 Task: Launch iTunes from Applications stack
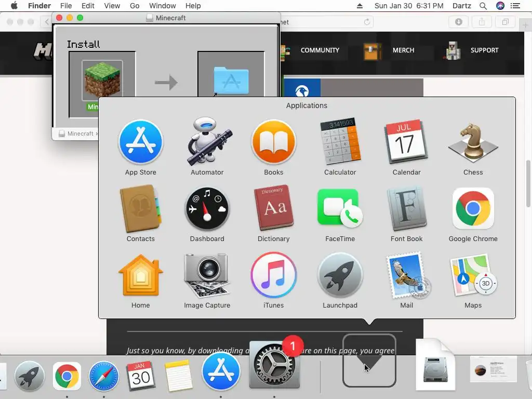(x=273, y=275)
